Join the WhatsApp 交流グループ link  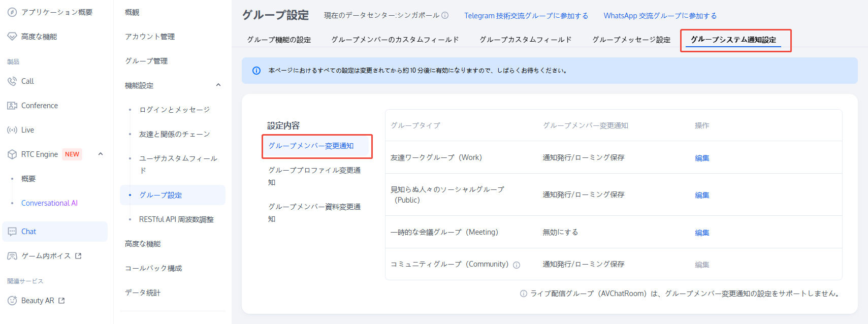pos(660,16)
